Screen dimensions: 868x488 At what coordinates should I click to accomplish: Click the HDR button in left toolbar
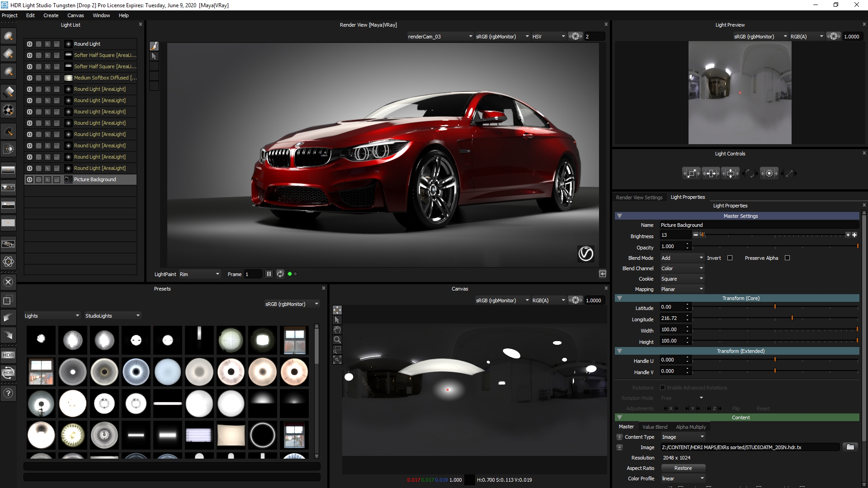[8, 355]
